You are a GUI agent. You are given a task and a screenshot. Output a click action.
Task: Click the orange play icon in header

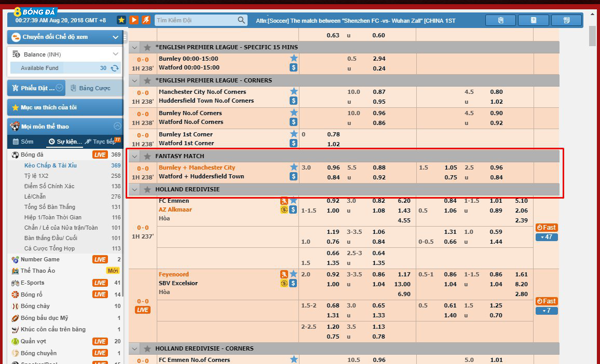[x=134, y=20]
